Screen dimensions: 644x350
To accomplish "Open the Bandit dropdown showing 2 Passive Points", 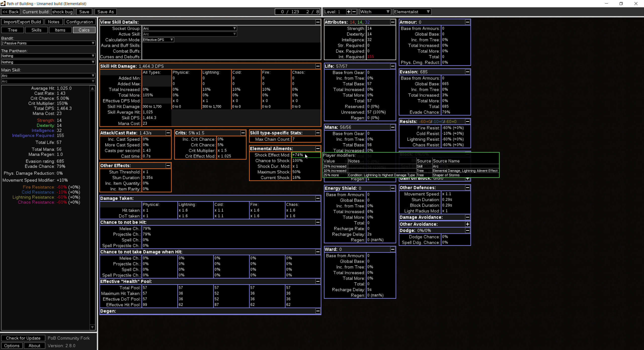I will pos(48,43).
